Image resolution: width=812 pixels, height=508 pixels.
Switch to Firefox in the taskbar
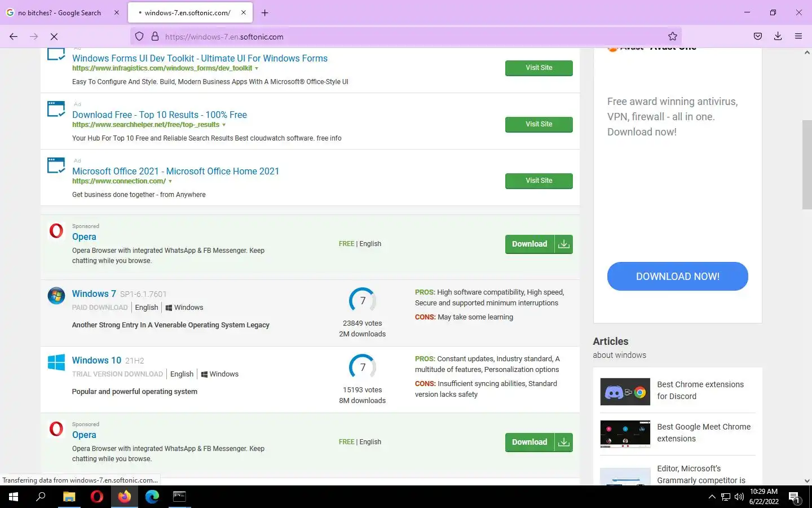tap(124, 497)
